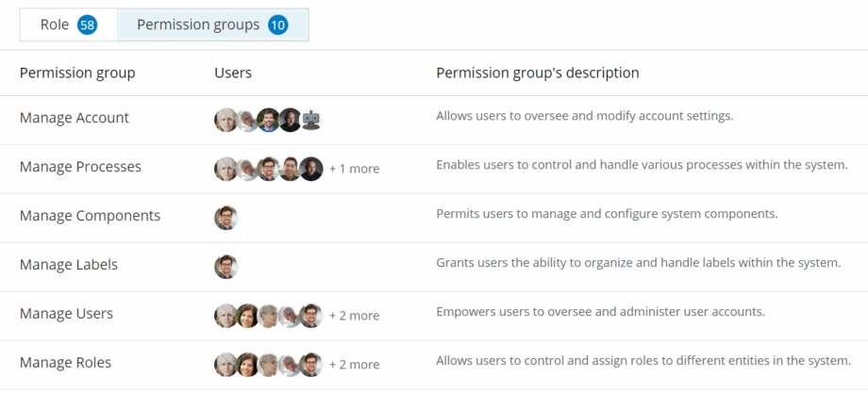Click the last avatar in Manage Users row
This screenshot has width=868, height=393.
[x=311, y=316]
